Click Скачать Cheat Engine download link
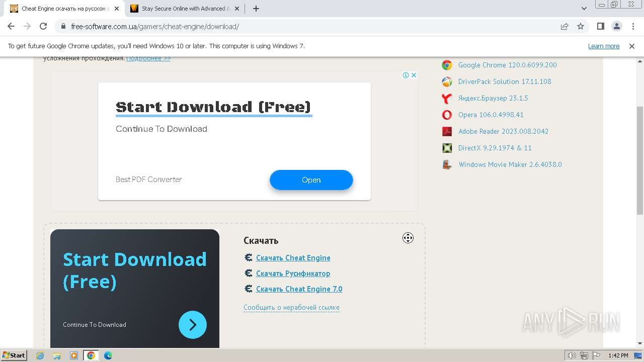Viewport: 644px width, 362px height. 293,258
